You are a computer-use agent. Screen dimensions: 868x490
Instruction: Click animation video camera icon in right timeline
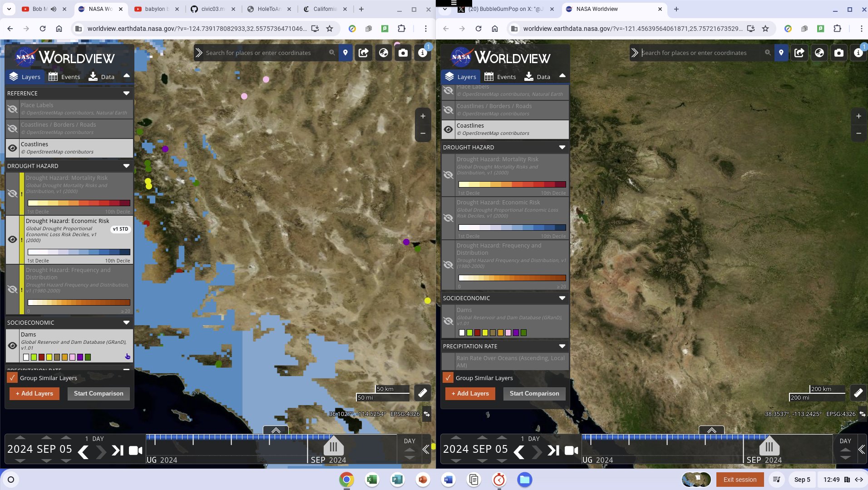point(571,450)
